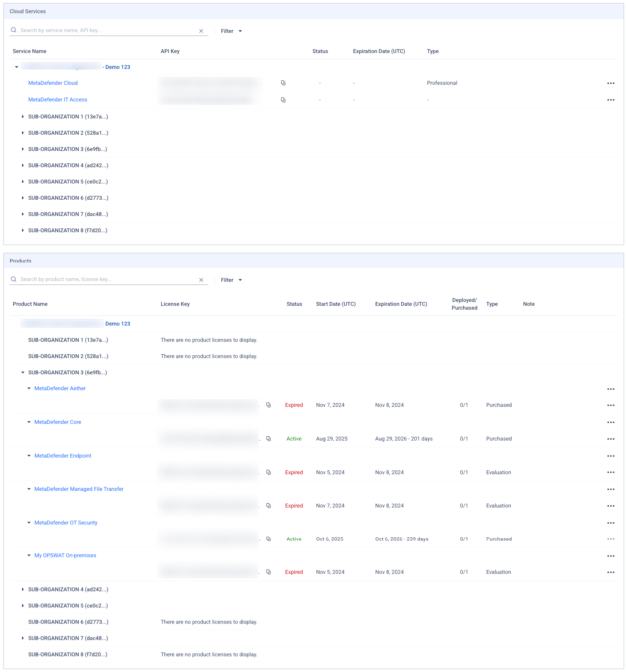626x672 pixels.
Task: Copy the MetaDefender OT Security license key
Action: (269, 539)
